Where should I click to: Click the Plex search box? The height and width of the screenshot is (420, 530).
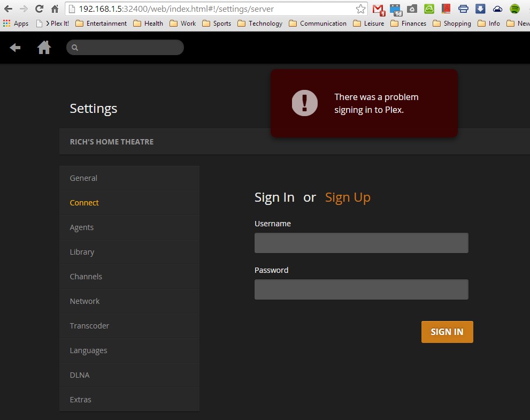(x=125, y=47)
